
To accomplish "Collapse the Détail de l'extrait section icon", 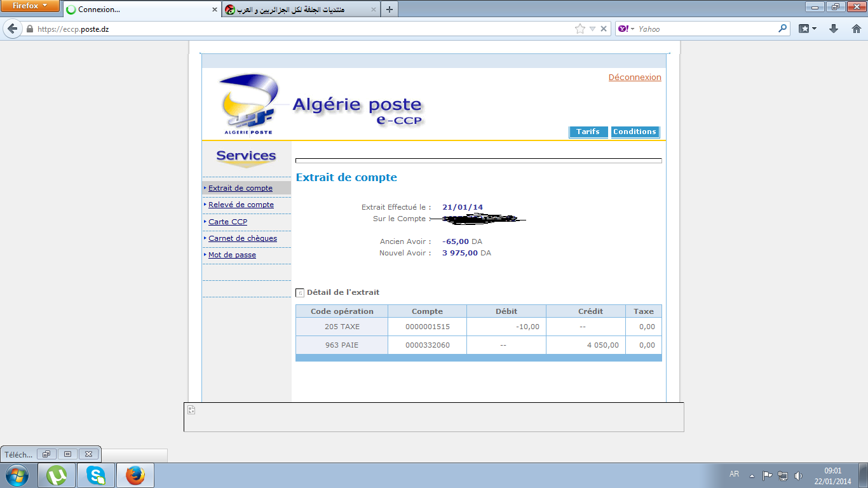I will [x=300, y=293].
